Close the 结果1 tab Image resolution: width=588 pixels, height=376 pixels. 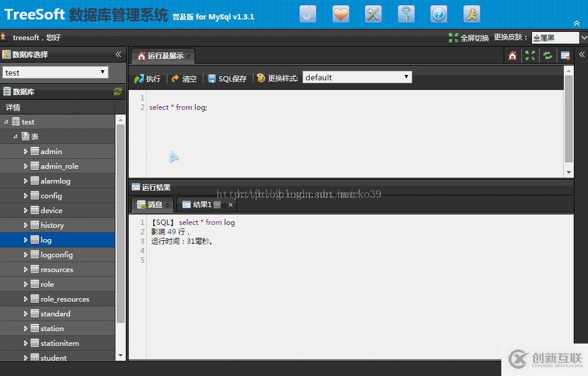pyautogui.click(x=231, y=205)
